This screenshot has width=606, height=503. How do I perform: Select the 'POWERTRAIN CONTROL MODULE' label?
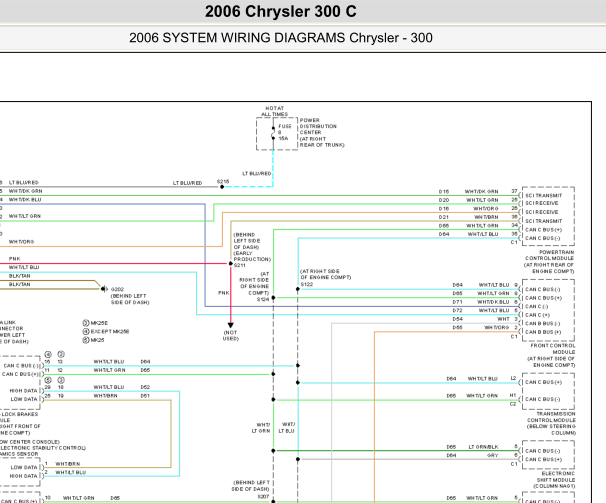click(x=549, y=255)
